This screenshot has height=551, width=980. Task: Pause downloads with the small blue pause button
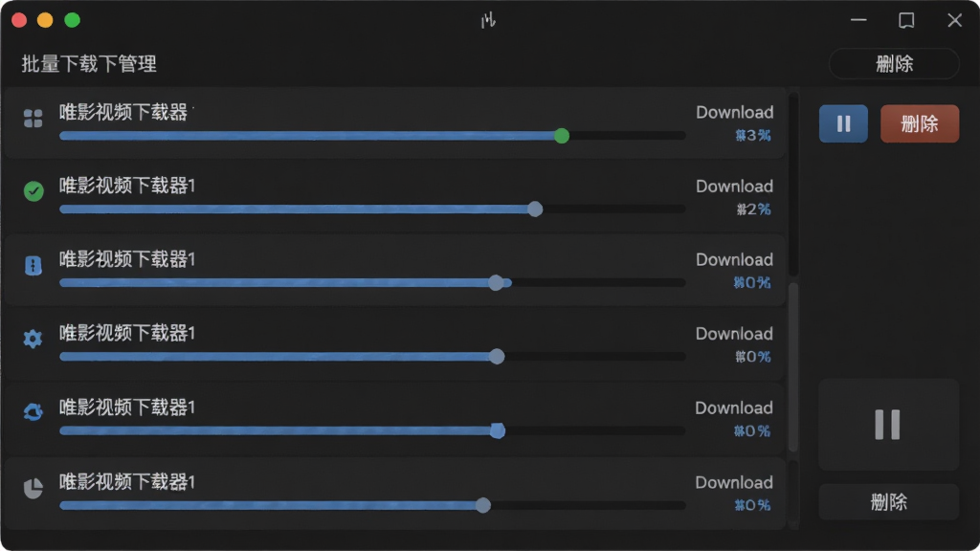point(843,123)
